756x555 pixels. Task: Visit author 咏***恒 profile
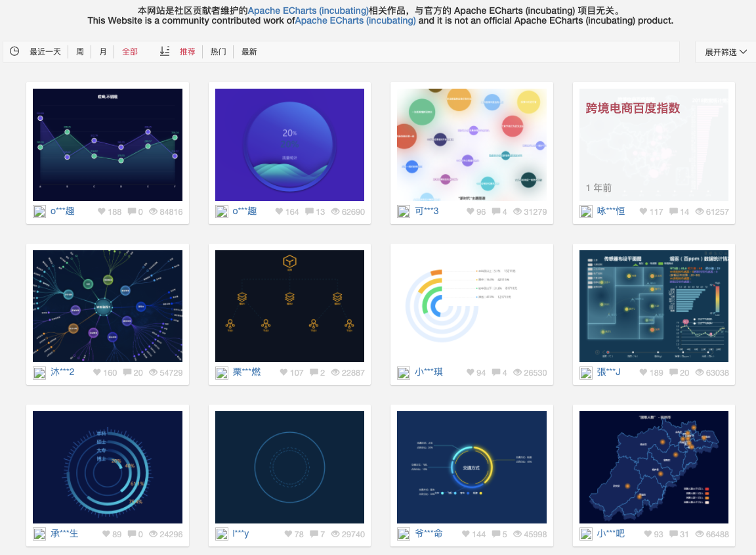[x=611, y=211]
